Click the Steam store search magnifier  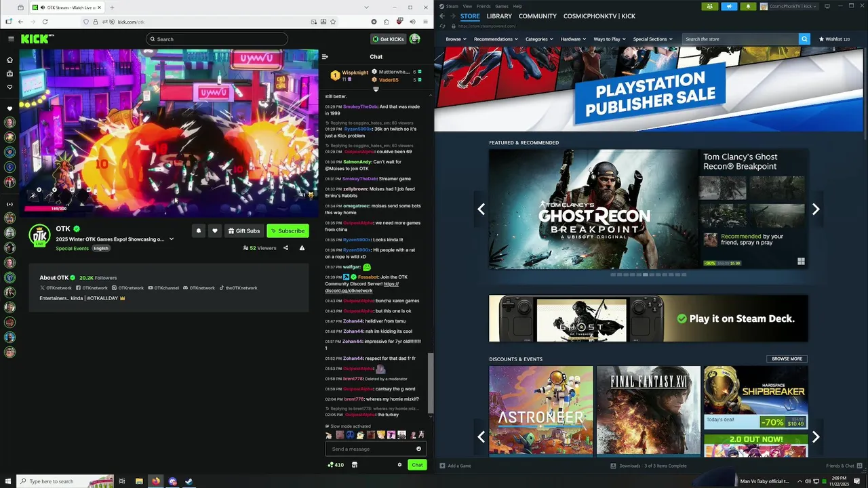(804, 39)
